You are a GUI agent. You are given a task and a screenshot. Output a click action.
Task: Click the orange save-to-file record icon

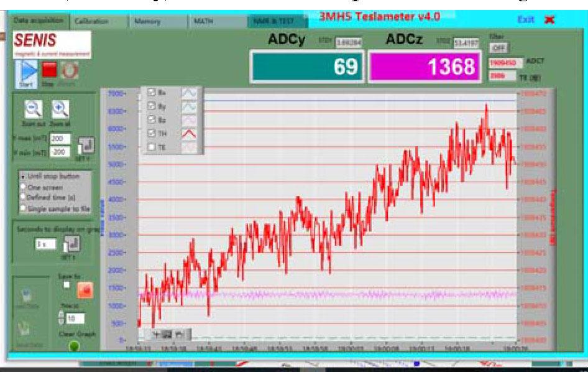pos(84,290)
